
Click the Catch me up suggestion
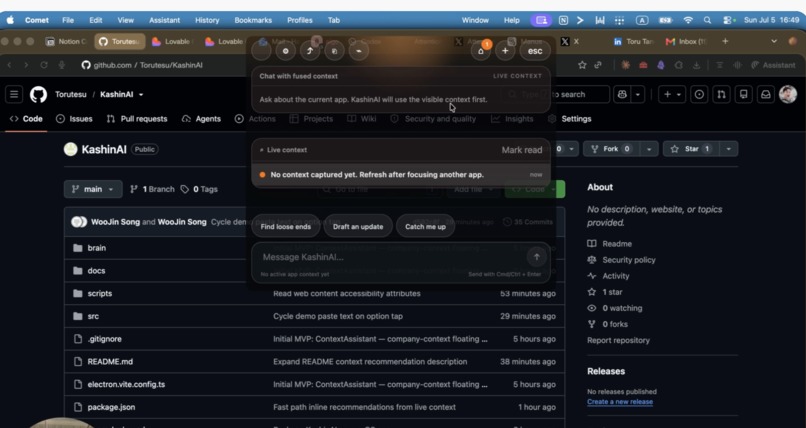[x=425, y=227]
